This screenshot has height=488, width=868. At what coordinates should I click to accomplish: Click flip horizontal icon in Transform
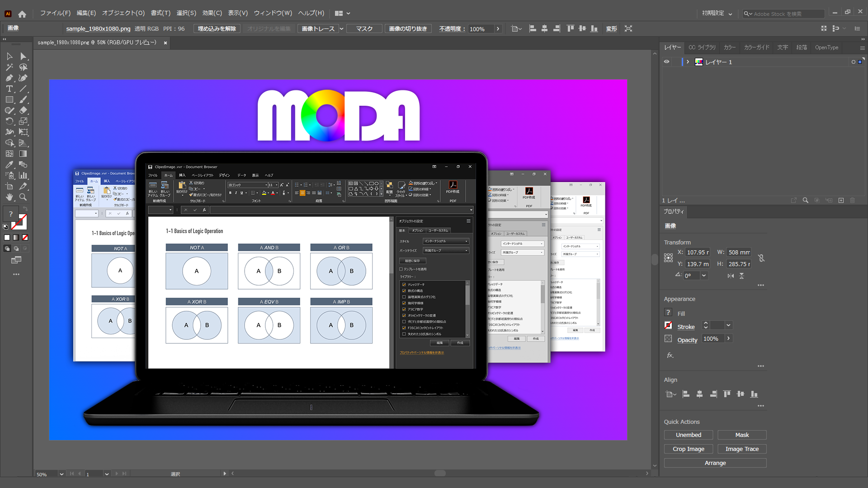pos(731,276)
